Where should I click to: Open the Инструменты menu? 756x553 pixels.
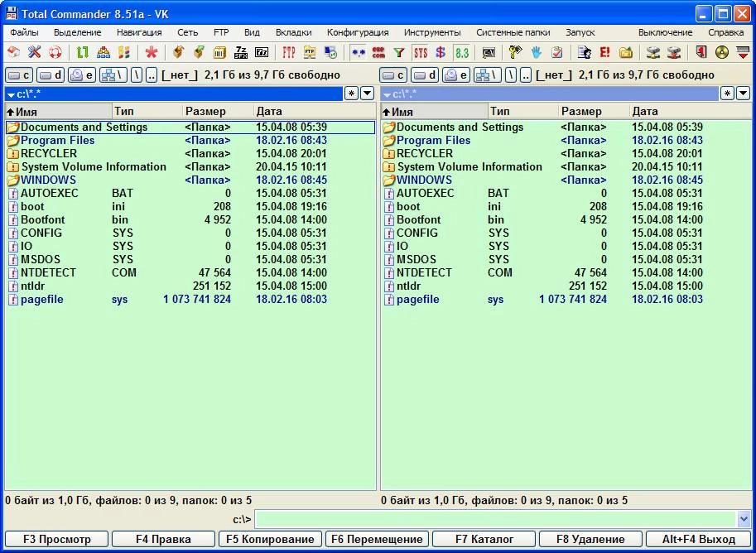point(432,32)
